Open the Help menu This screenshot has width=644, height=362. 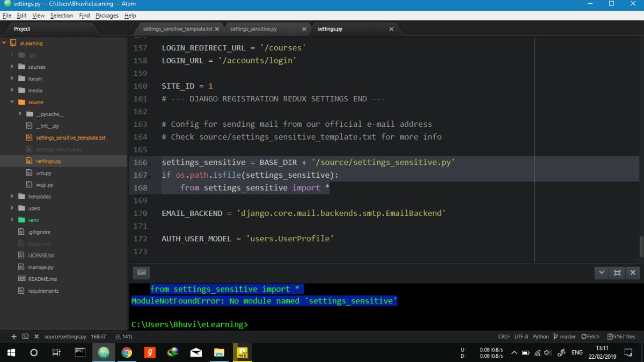130,16
